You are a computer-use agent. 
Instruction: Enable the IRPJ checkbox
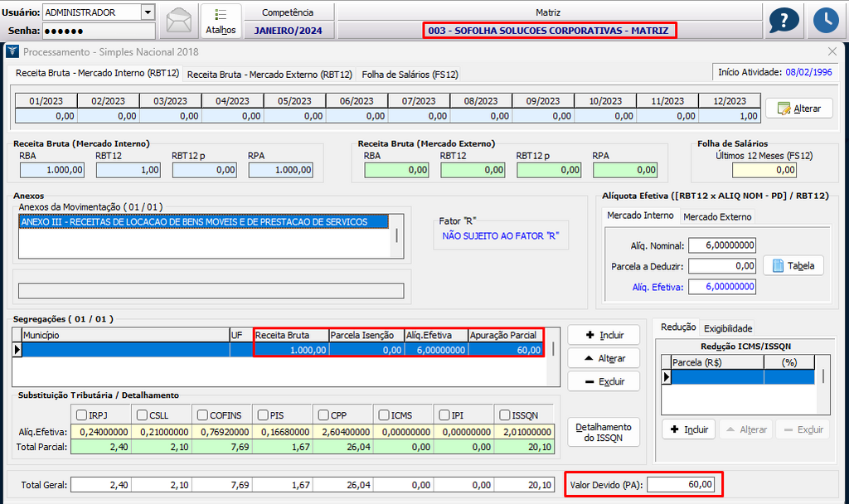click(82, 414)
